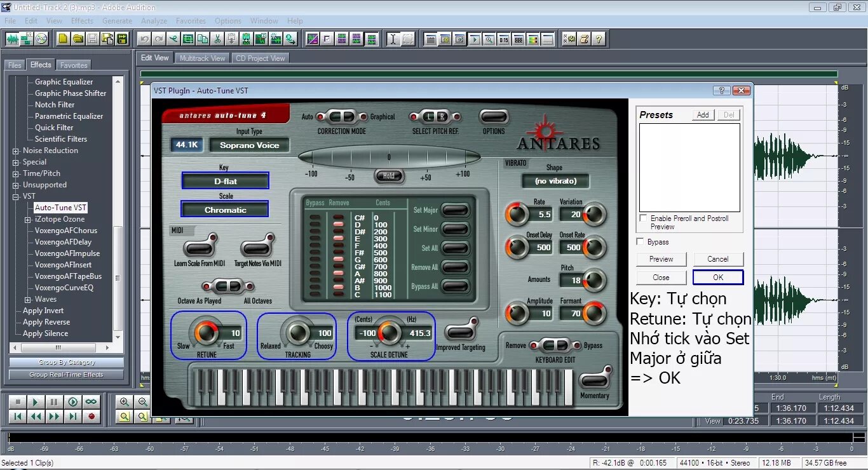Toggle Correction Mode Auto/Graphical switch

point(342,117)
